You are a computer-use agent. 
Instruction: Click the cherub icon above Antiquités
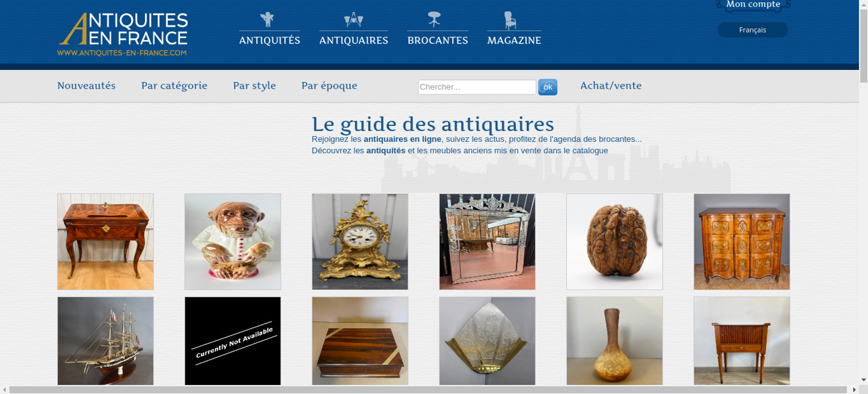click(x=267, y=20)
